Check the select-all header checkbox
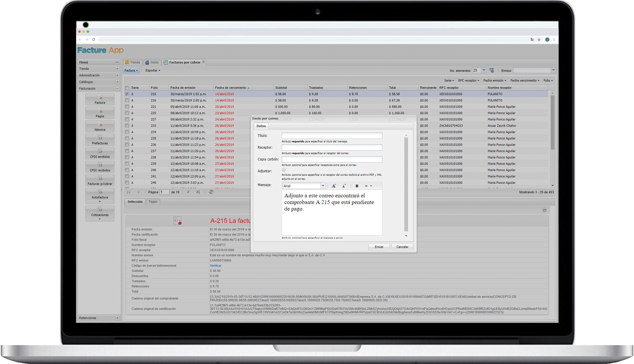The width and height of the screenshot is (634, 364). pos(127,88)
